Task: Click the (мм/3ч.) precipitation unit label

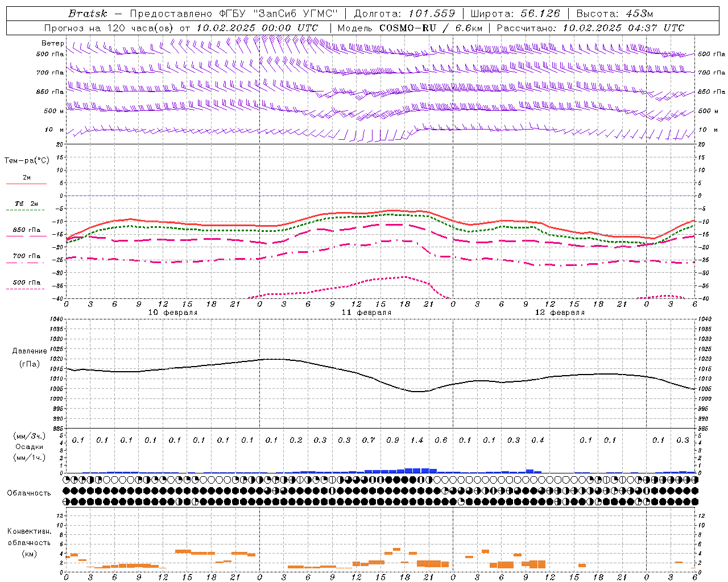Action: (x=30, y=436)
